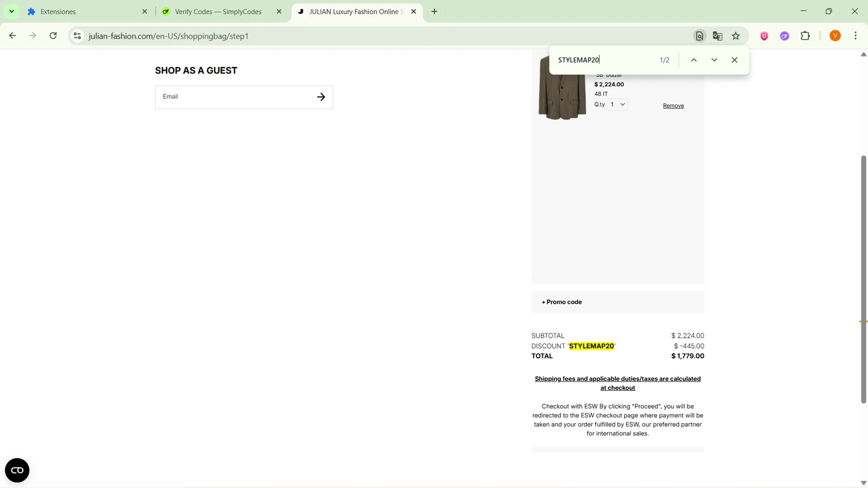This screenshot has height=488, width=868.
Task: Click the 1/2 find match counter
Action: (x=664, y=60)
